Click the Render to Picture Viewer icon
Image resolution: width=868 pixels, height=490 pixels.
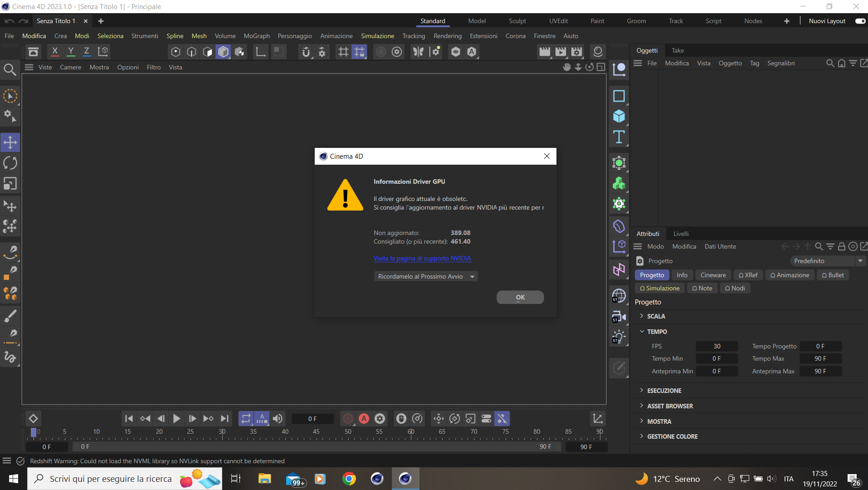pyautogui.click(x=561, y=52)
